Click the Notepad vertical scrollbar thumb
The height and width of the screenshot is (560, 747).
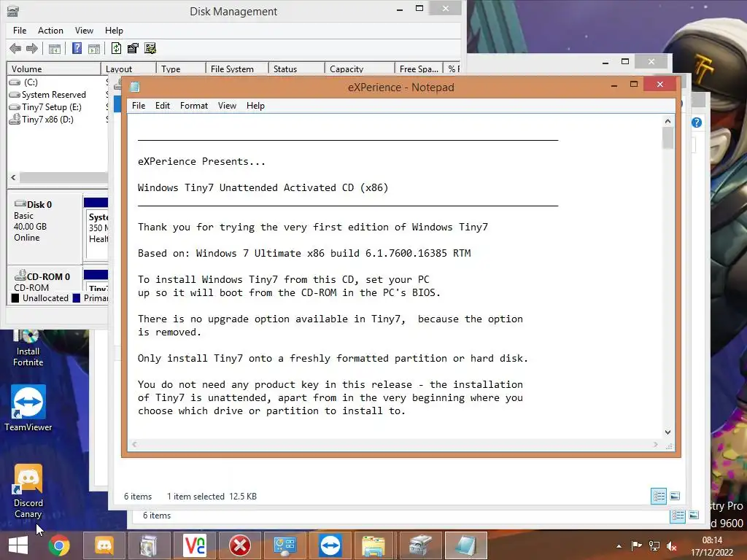tap(667, 138)
